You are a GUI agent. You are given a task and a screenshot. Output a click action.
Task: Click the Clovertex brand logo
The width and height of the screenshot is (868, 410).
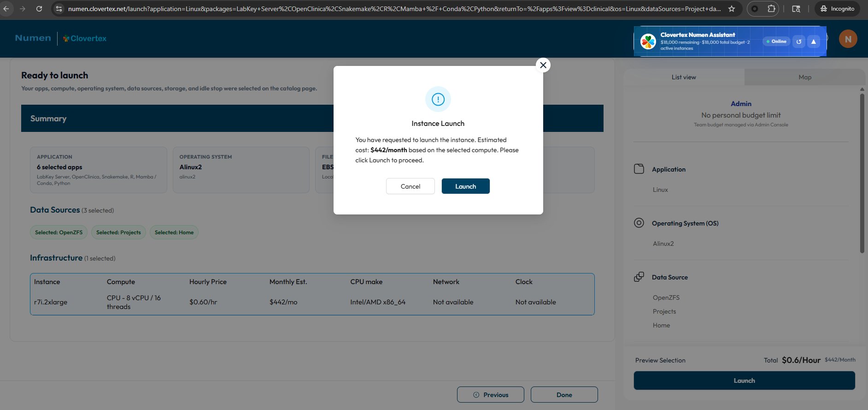(85, 38)
